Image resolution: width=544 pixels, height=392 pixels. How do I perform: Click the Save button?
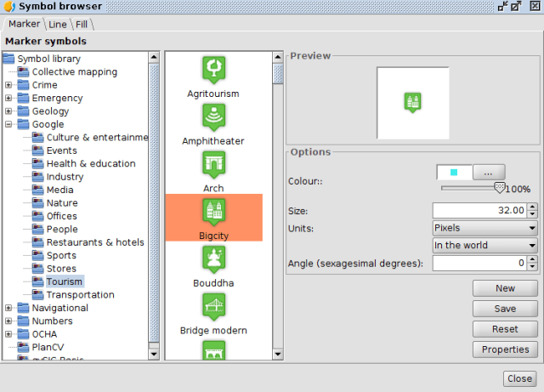tap(505, 309)
